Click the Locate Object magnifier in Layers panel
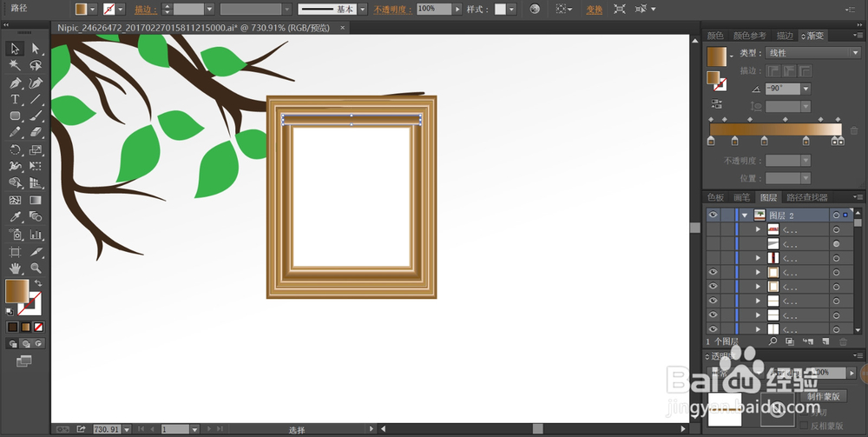This screenshot has height=437, width=868. (x=773, y=341)
